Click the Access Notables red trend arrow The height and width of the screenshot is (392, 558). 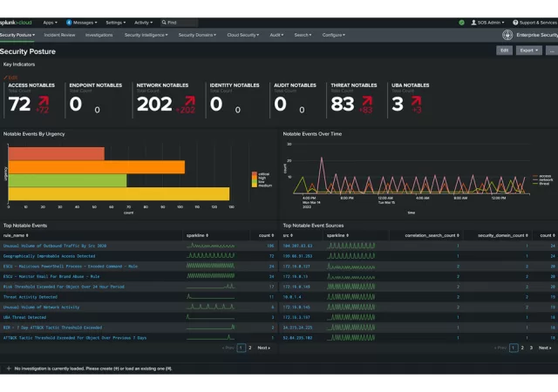tap(42, 103)
